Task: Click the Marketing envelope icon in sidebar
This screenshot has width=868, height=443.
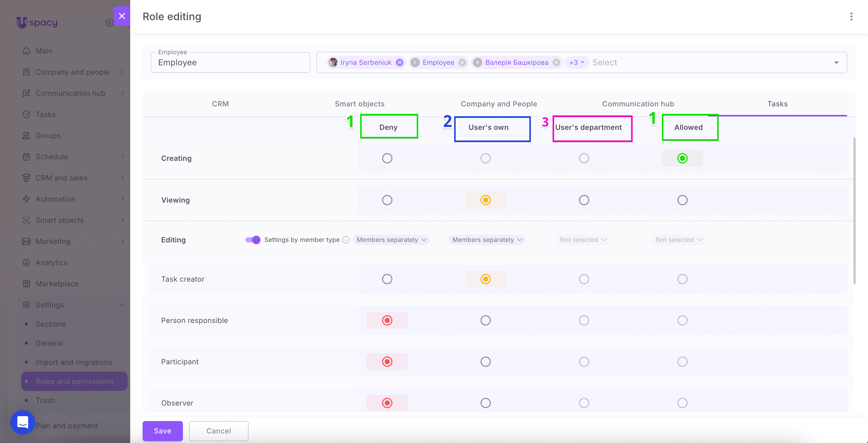Action: coord(26,241)
